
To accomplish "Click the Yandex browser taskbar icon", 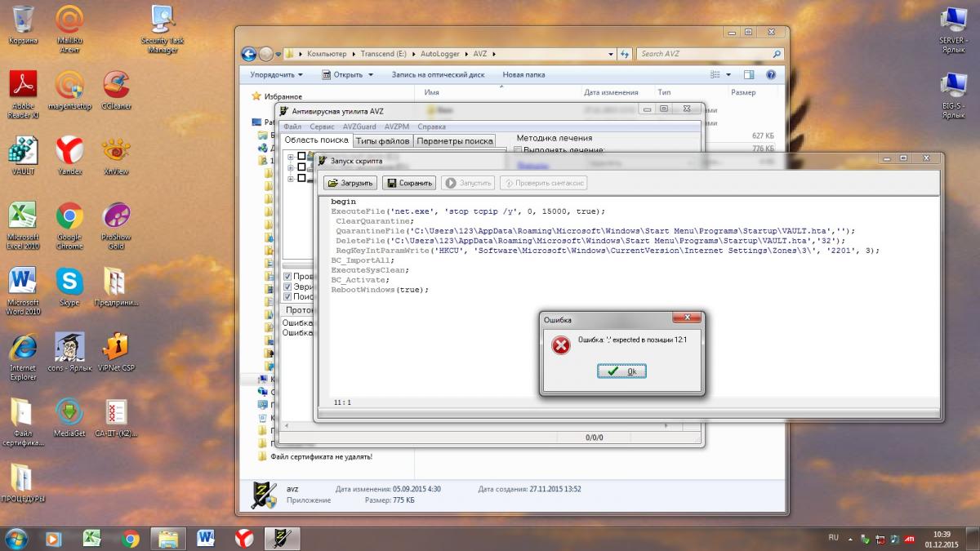I will pos(243,539).
